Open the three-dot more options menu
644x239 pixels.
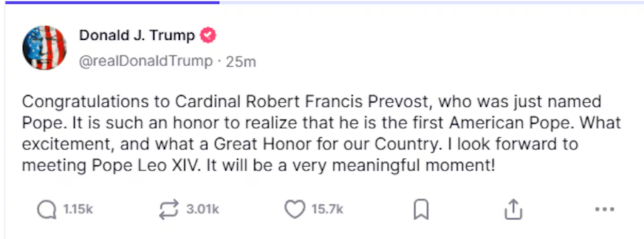pyautogui.click(x=604, y=209)
